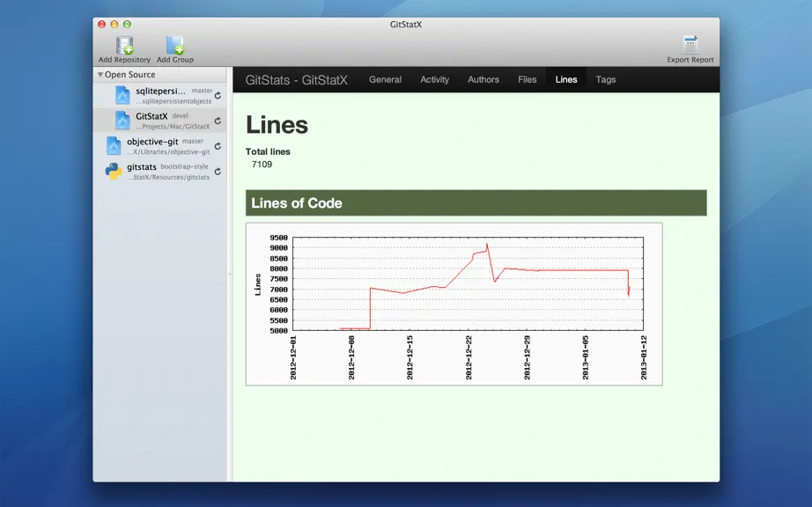Click the Add Repository toolbar icon
812x507 pixels.
coord(124,45)
